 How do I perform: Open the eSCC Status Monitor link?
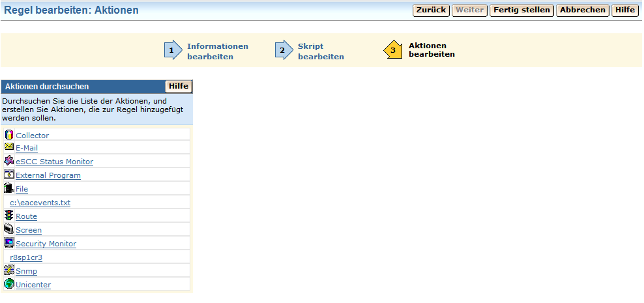click(54, 162)
